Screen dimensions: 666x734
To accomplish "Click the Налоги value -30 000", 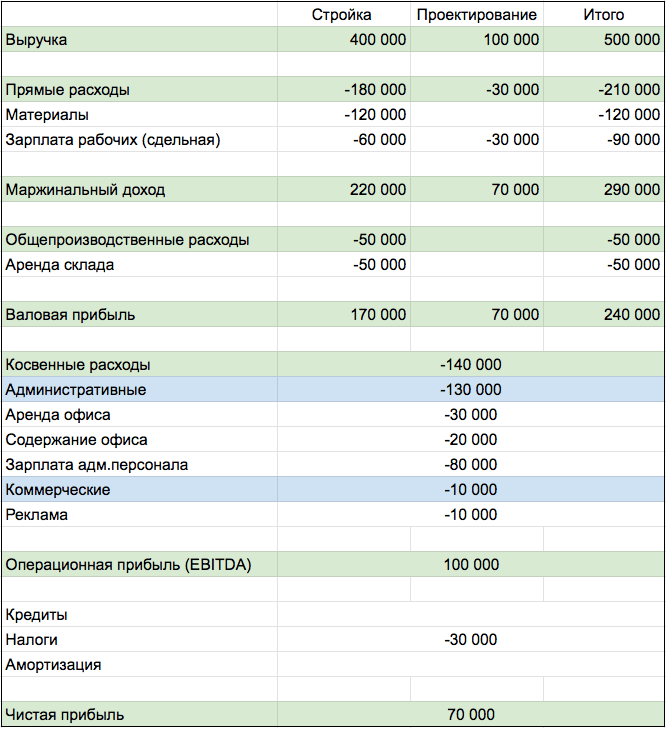I will pyautogui.click(x=470, y=640).
